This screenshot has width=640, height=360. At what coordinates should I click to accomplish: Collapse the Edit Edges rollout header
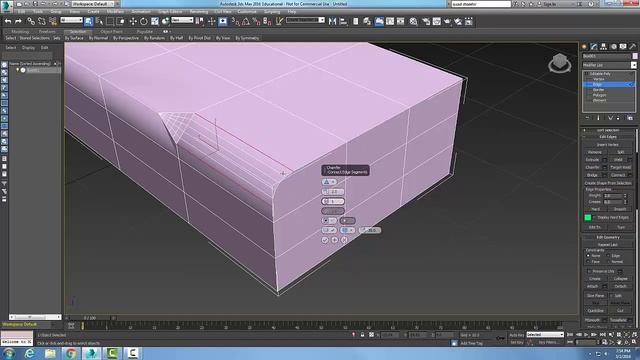608,137
